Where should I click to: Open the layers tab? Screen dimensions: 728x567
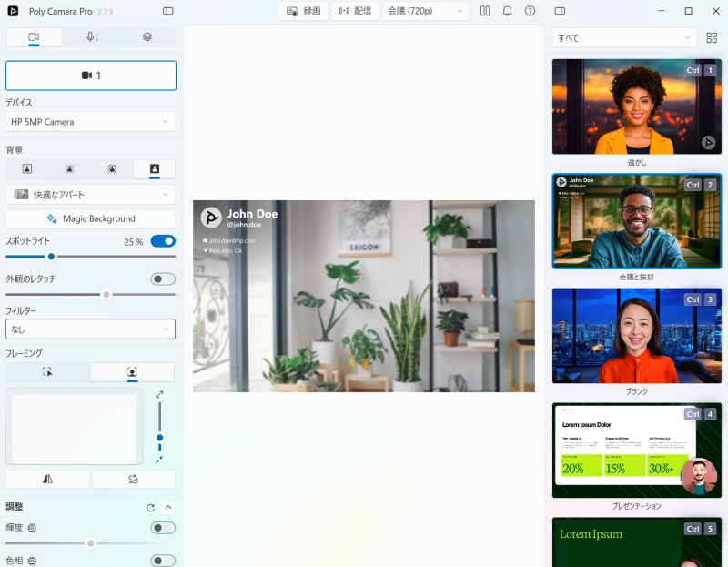147,37
